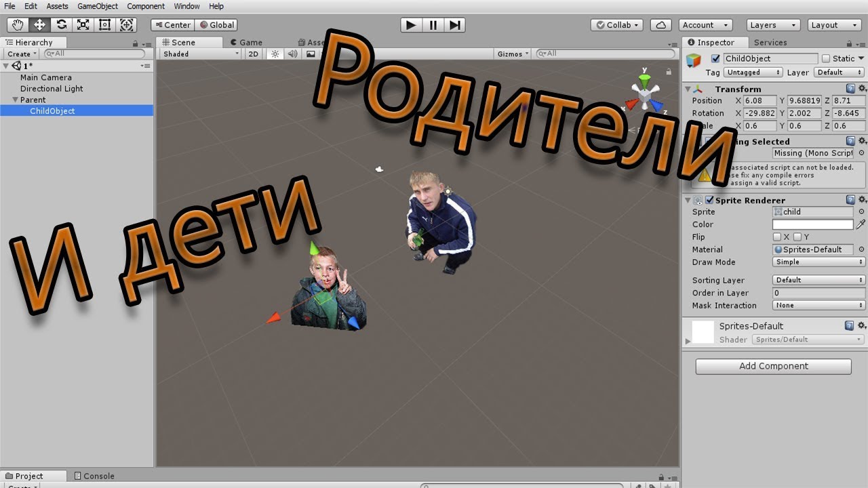
Task: Click the color eyedropper icon
Action: pyautogui.click(x=861, y=224)
